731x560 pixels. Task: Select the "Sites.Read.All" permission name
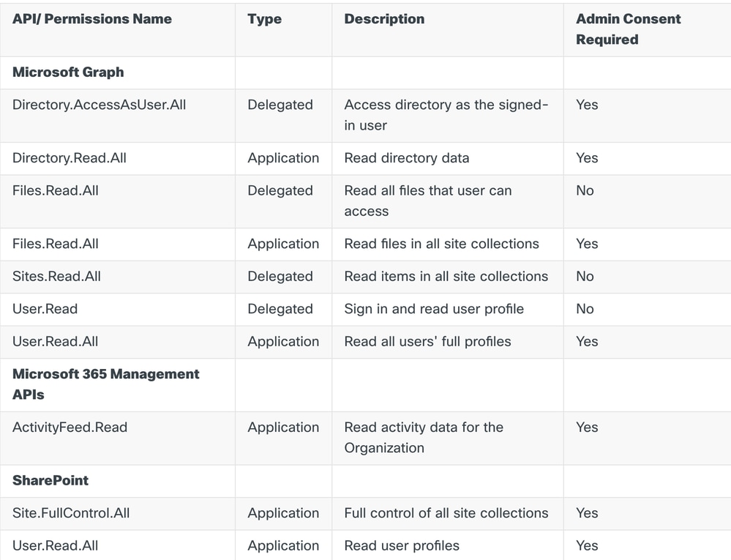(56, 277)
